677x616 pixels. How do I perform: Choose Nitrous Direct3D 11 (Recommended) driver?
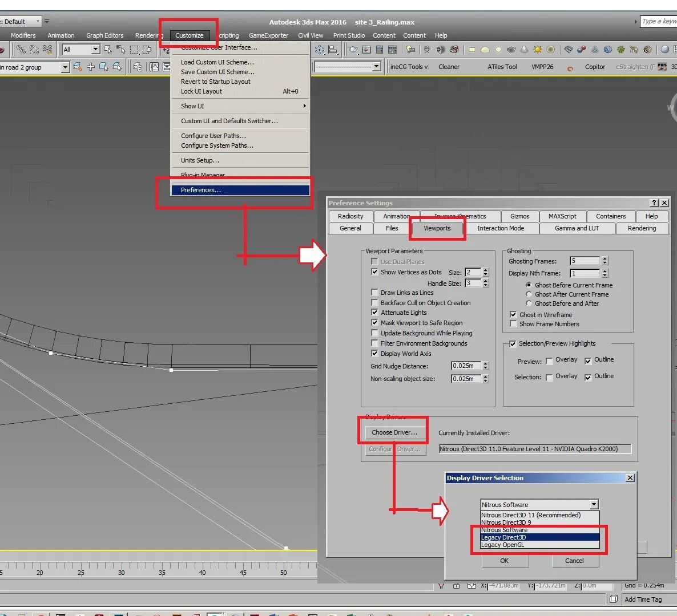pyautogui.click(x=539, y=515)
